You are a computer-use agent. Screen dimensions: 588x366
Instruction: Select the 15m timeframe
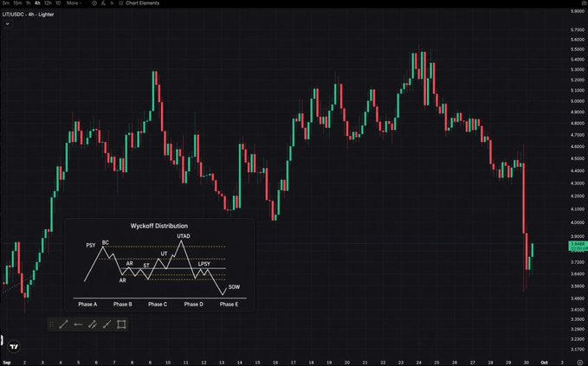pyautogui.click(x=17, y=3)
